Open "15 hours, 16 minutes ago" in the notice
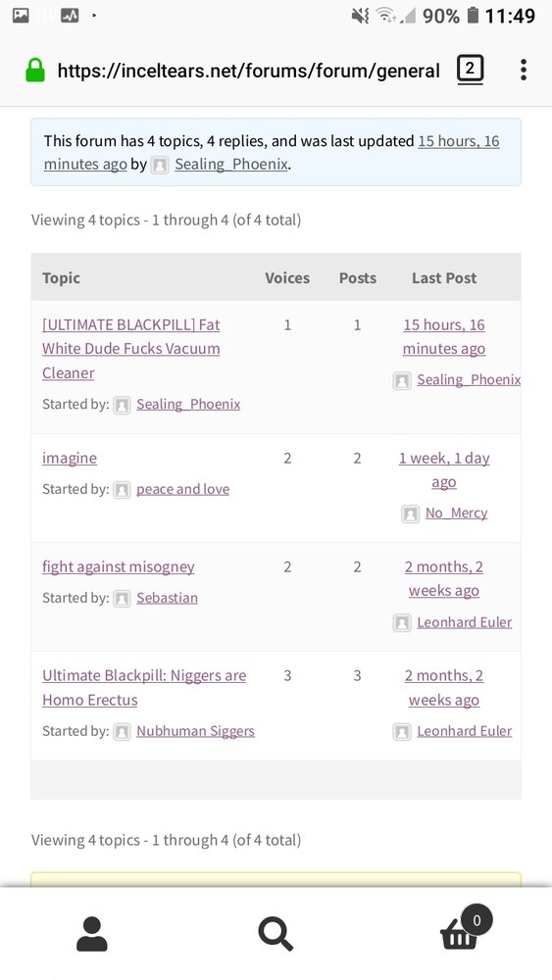Viewport: 552px width, 980px height. point(272,153)
